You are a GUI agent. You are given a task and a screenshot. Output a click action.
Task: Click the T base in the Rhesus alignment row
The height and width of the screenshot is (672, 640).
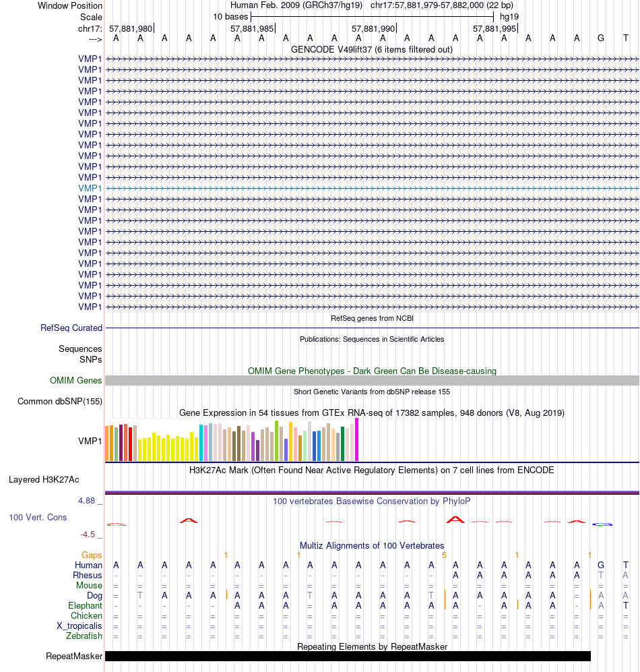[600, 576]
